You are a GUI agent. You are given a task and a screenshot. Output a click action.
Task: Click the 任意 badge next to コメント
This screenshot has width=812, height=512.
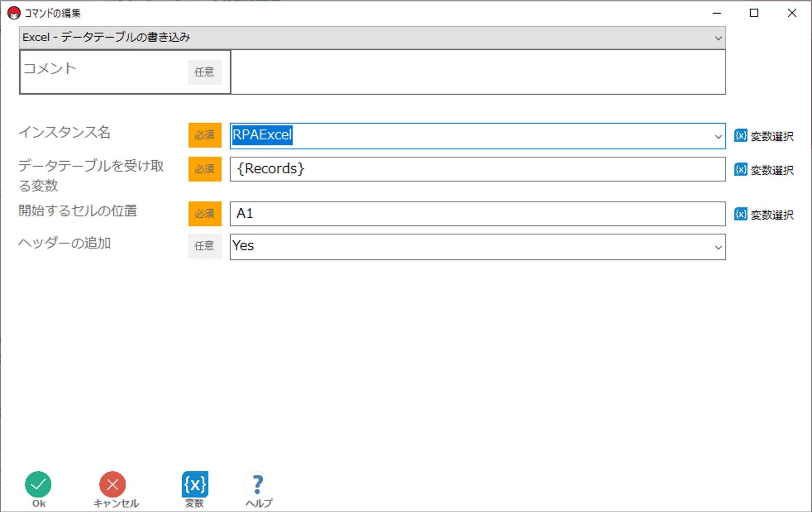coord(205,72)
